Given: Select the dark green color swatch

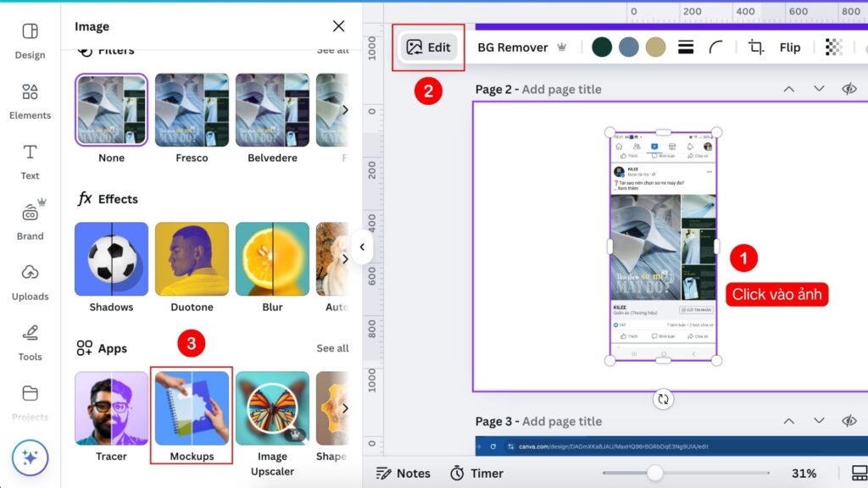Looking at the screenshot, I should click(602, 47).
